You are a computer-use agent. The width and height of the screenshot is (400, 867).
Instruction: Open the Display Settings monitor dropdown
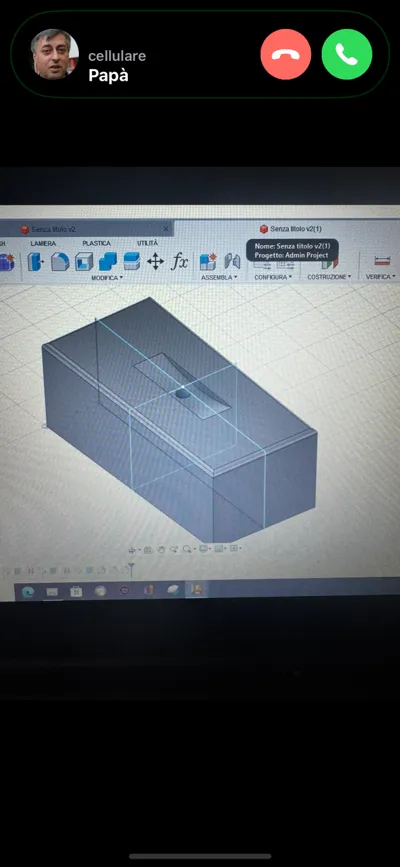205,549
